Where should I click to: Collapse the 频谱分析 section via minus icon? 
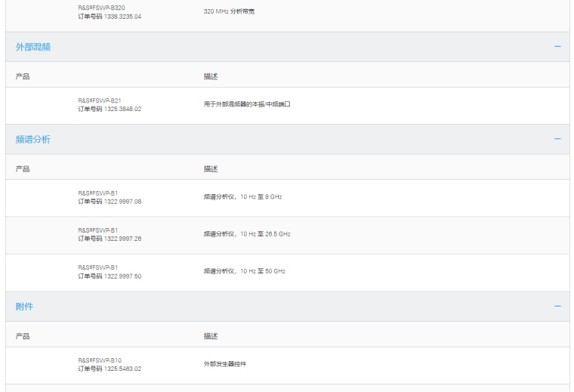[557, 139]
